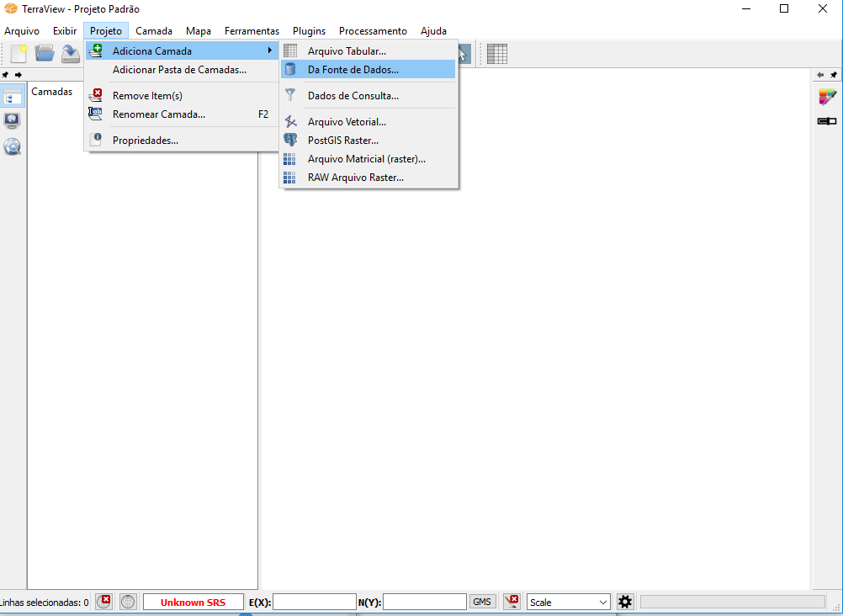Choose Remove Item(s) from Projeto menu
Screen dimensions: 843x616
click(x=182, y=96)
